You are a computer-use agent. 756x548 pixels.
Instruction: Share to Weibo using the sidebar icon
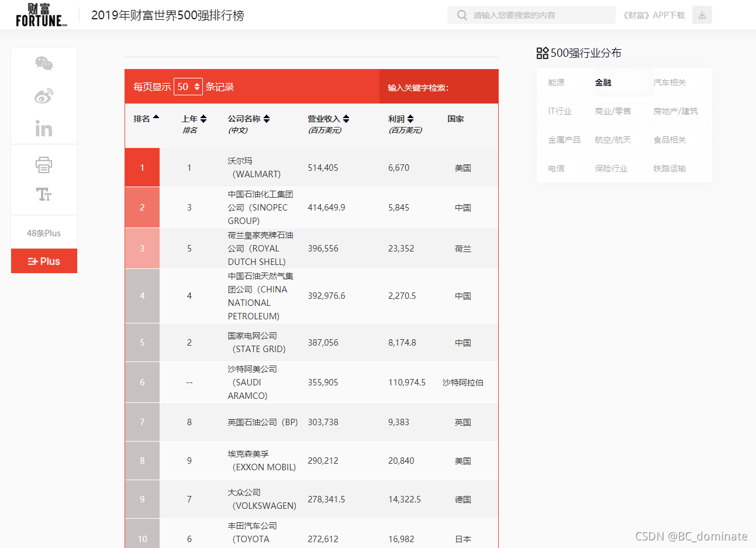(44, 96)
